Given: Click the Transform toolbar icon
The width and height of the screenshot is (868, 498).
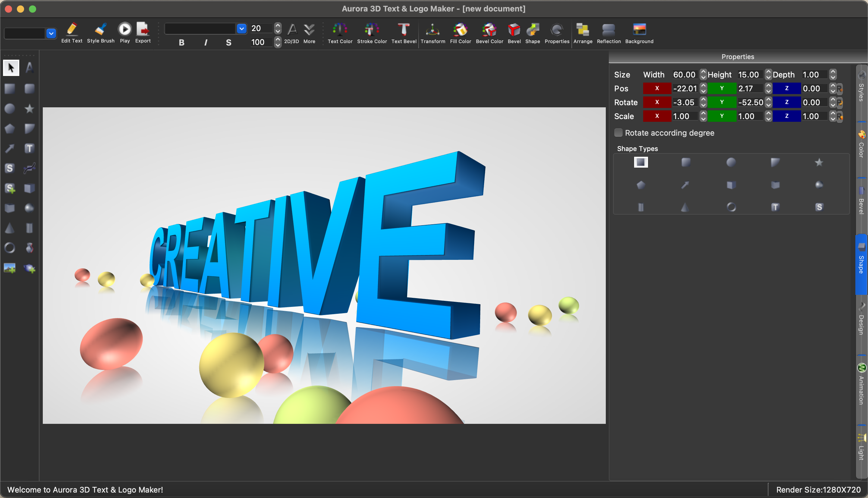Looking at the screenshot, I should [x=433, y=33].
